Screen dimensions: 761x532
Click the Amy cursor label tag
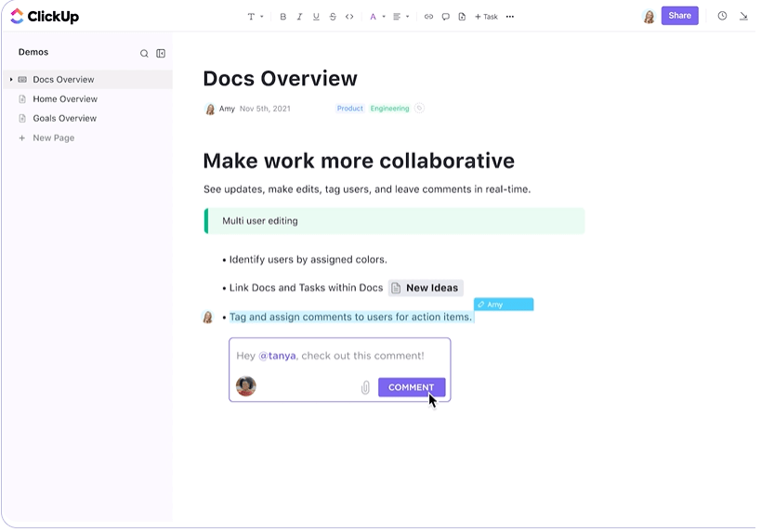pos(504,305)
